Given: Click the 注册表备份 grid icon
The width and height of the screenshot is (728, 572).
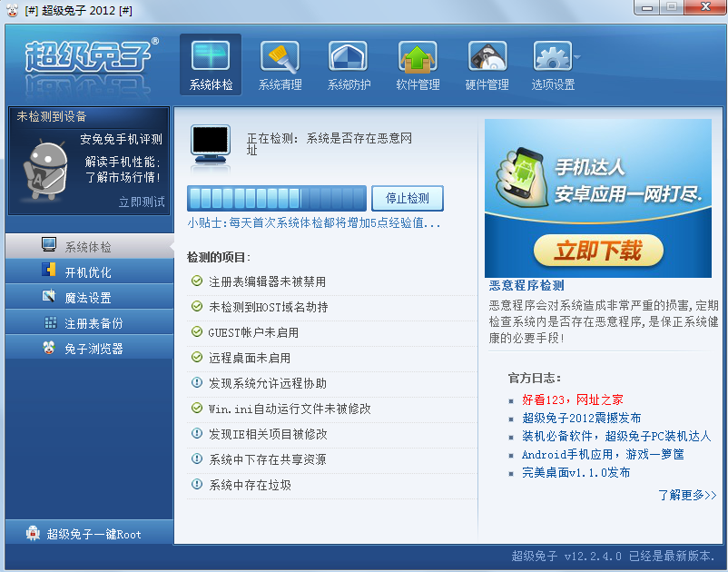Looking at the screenshot, I should [50, 322].
